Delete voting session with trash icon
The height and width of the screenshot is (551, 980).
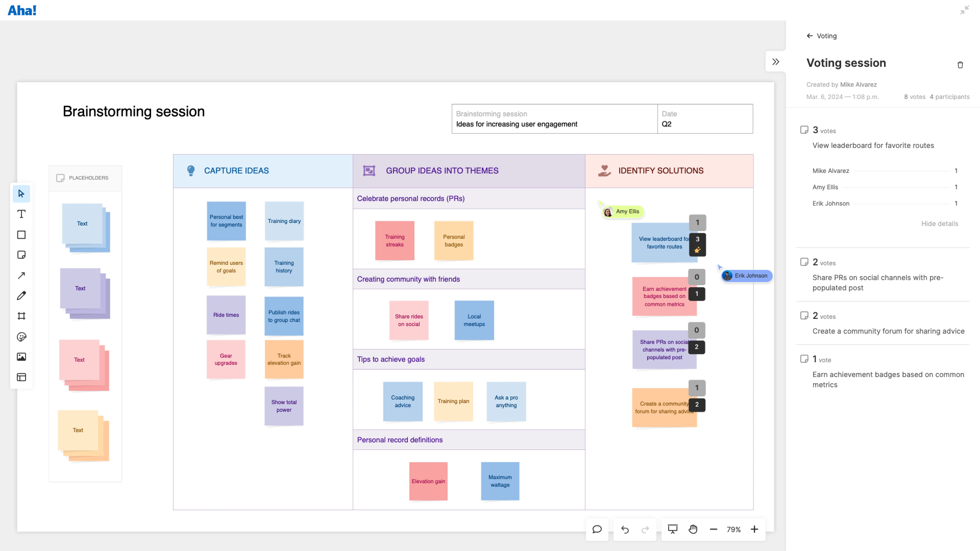(960, 65)
